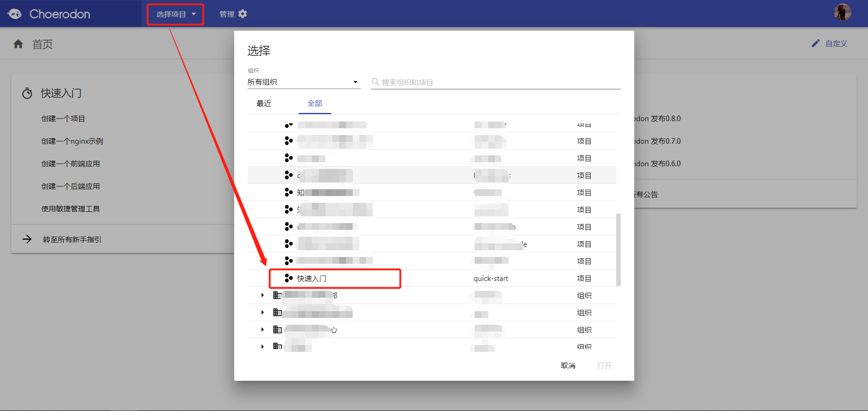Click the Choerodon logo icon
This screenshot has height=411, width=868.
tap(14, 14)
